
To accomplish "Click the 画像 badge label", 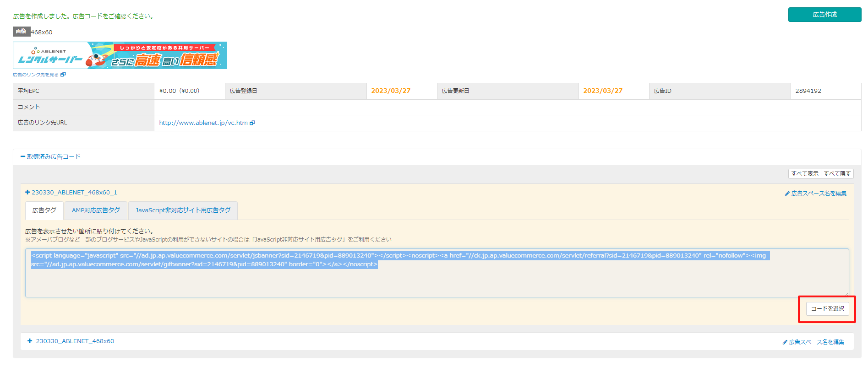I will click(x=21, y=32).
